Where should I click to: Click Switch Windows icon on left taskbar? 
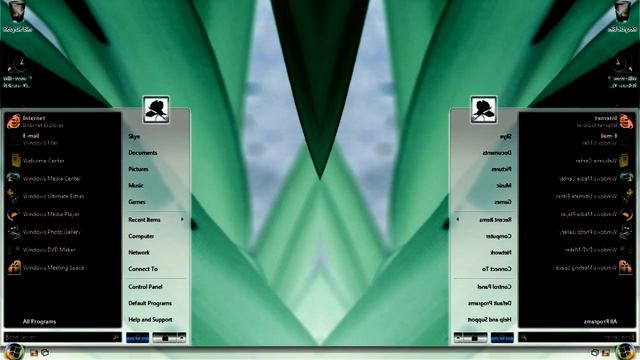45,352
